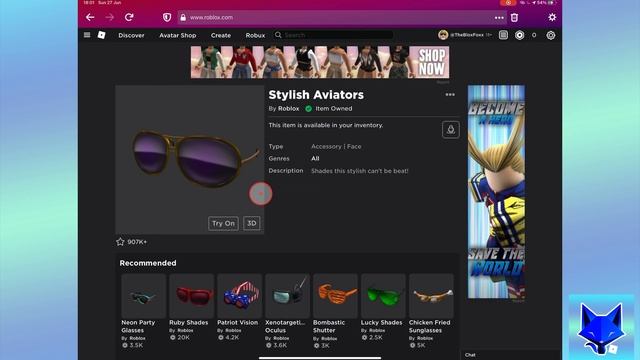Open the user avatar profile icon

(x=443, y=35)
